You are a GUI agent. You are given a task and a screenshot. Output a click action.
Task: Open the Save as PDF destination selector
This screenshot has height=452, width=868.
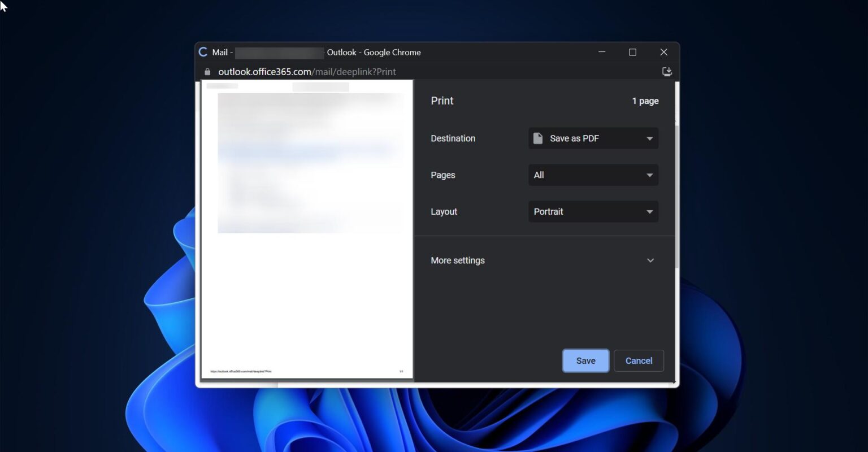(593, 138)
